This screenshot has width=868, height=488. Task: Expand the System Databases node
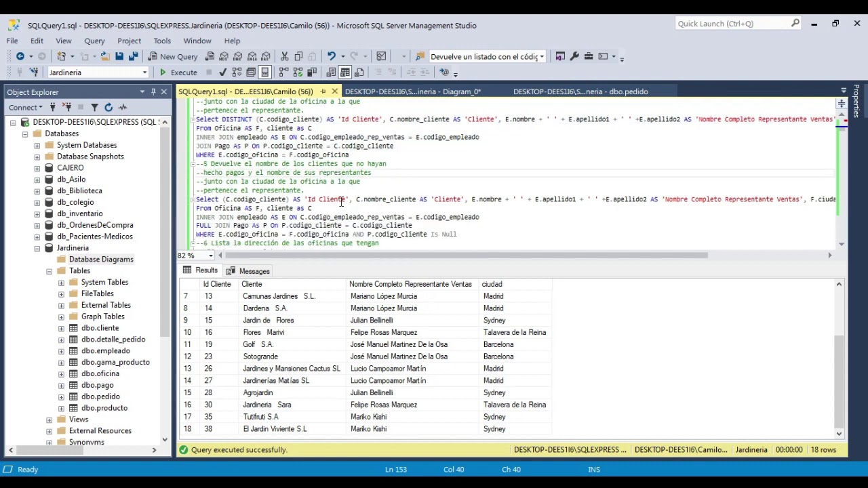click(37, 145)
